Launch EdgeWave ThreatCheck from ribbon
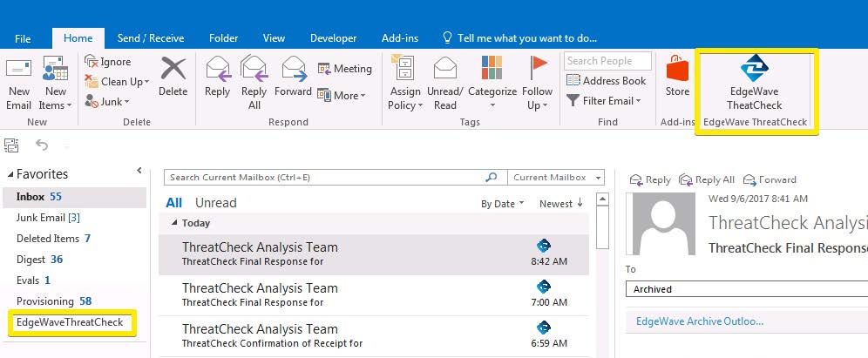868x358 pixels. coord(755,83)
